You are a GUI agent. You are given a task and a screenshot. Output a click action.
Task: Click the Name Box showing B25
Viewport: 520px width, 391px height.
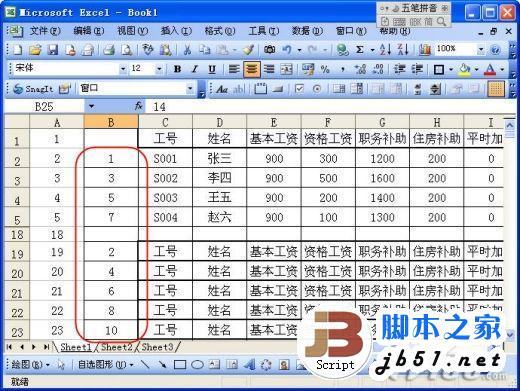click(44, 107)
